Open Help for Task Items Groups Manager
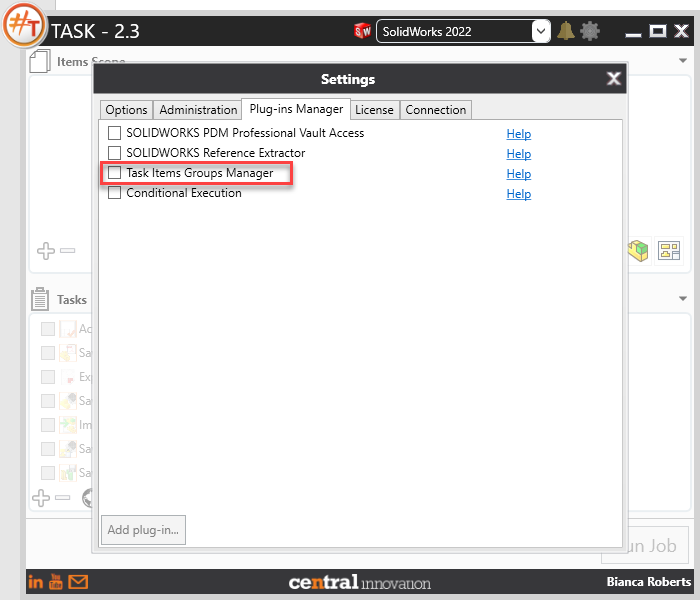 click(519, 174)
